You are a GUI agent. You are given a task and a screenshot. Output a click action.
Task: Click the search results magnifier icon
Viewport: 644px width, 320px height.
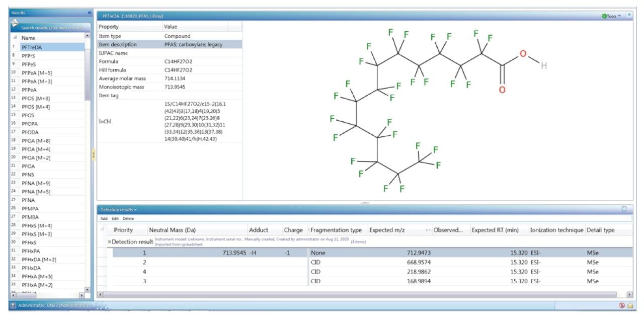point(15,24)
